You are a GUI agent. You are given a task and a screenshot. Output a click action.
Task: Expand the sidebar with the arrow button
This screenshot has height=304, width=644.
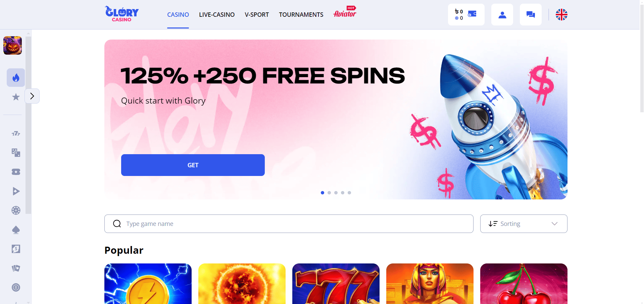32,96
